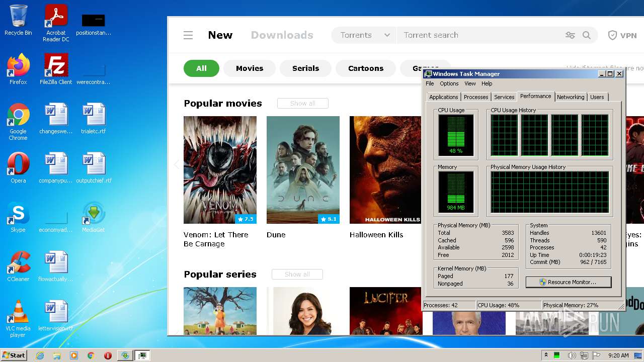Open FileZilla Client shortcut

tap(56, 69)
